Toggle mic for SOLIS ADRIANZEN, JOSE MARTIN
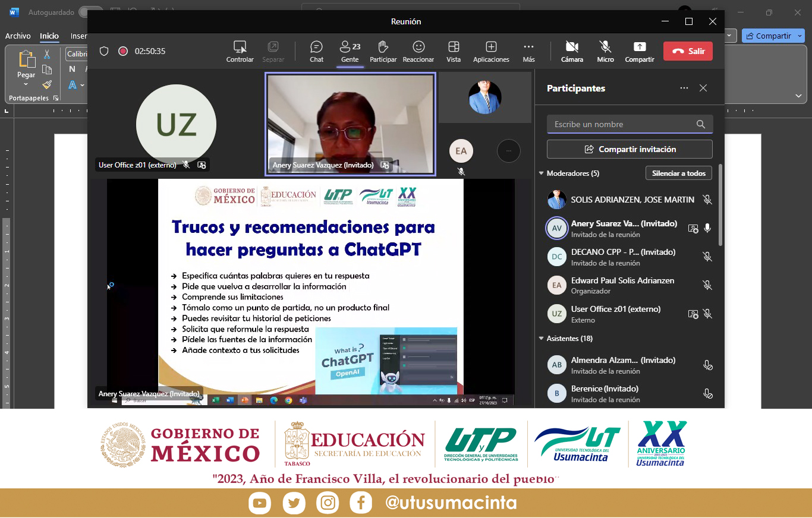Viewport: 812px width, 518px height. tap(707, 200)
